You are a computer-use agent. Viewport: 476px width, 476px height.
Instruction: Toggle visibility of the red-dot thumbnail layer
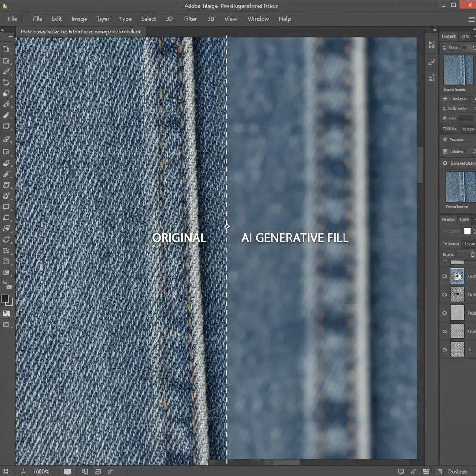click(x=445, y=294)
